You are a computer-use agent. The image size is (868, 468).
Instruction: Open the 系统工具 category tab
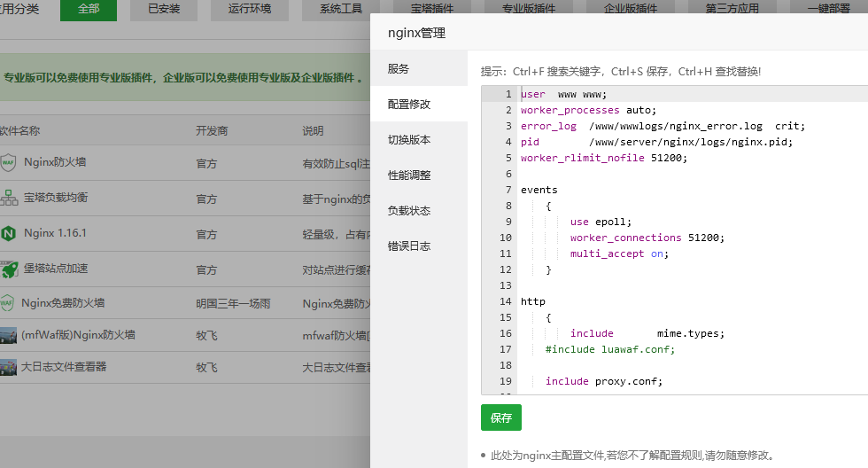[341, 10]
